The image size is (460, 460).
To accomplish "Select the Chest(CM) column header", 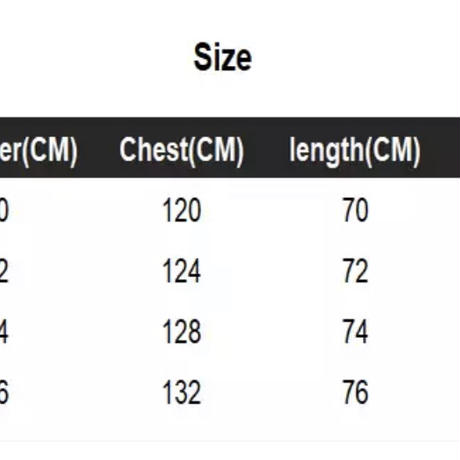I will click(x=182, y=150).
